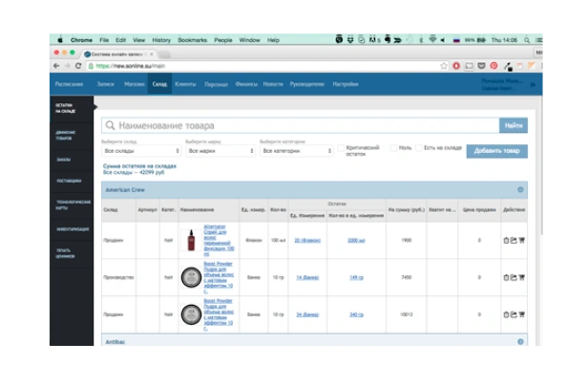The height and width of the screenshot is (387, 588).
Task: Toggle the Ноль checkbox
Action: [393, 148]
